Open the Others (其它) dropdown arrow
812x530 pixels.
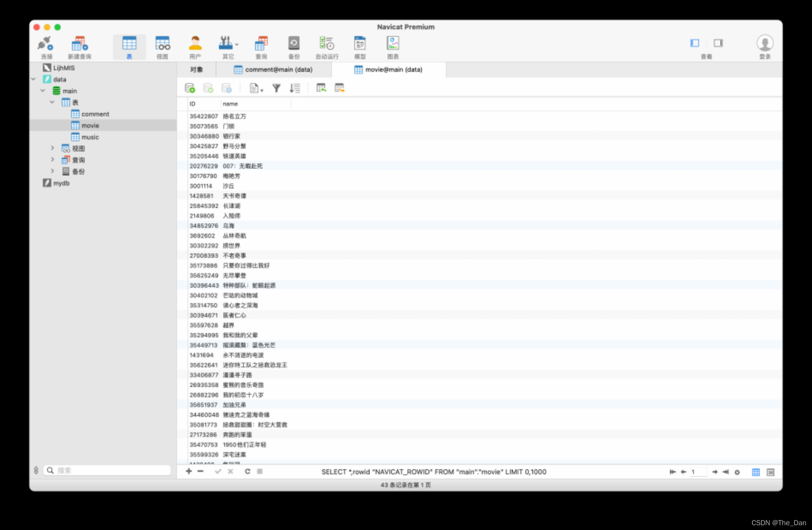237,45
